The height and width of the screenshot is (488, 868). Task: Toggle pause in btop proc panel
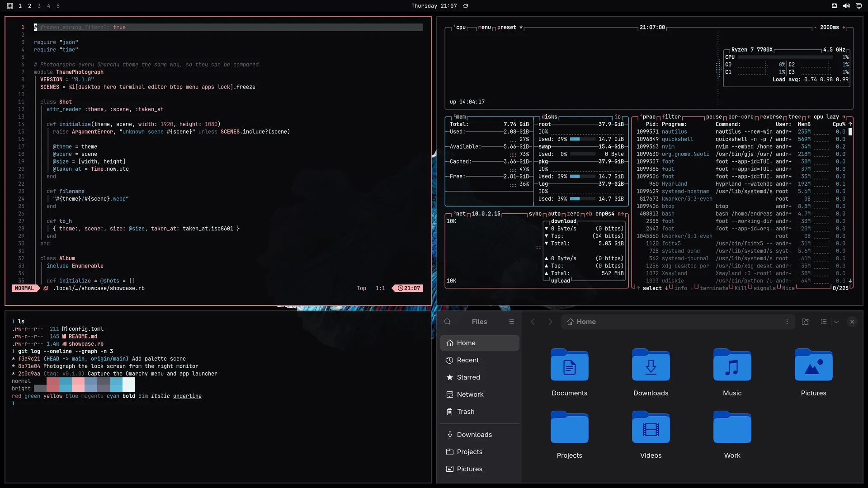714,117
